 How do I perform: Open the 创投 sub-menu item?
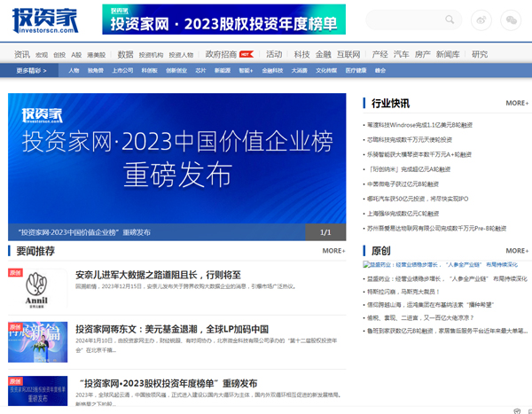59,55
